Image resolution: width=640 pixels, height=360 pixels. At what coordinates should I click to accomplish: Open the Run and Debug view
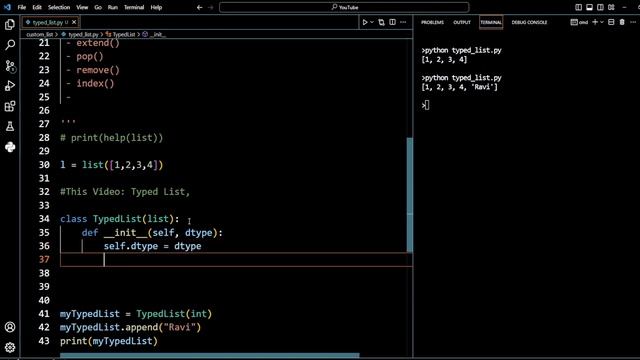point(10,86)
